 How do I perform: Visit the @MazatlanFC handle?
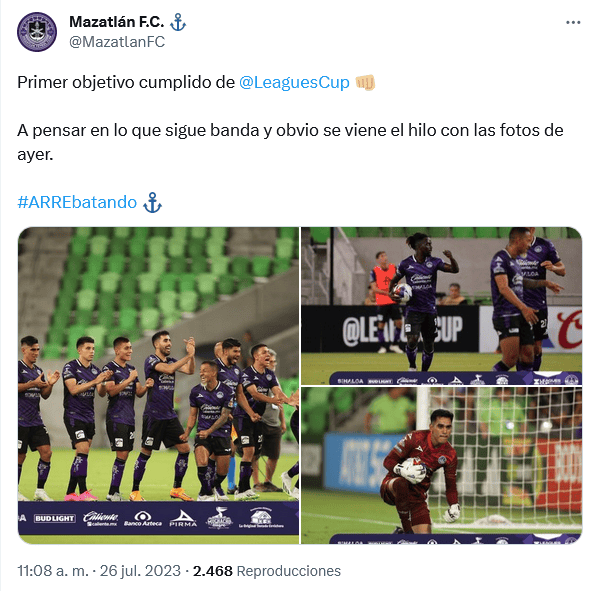tap(117, 42)
